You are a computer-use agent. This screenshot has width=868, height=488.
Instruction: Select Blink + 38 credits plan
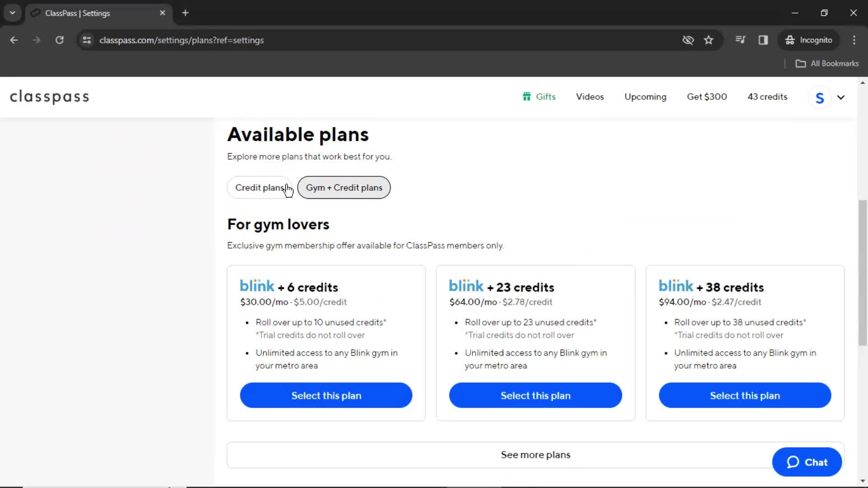745,396
